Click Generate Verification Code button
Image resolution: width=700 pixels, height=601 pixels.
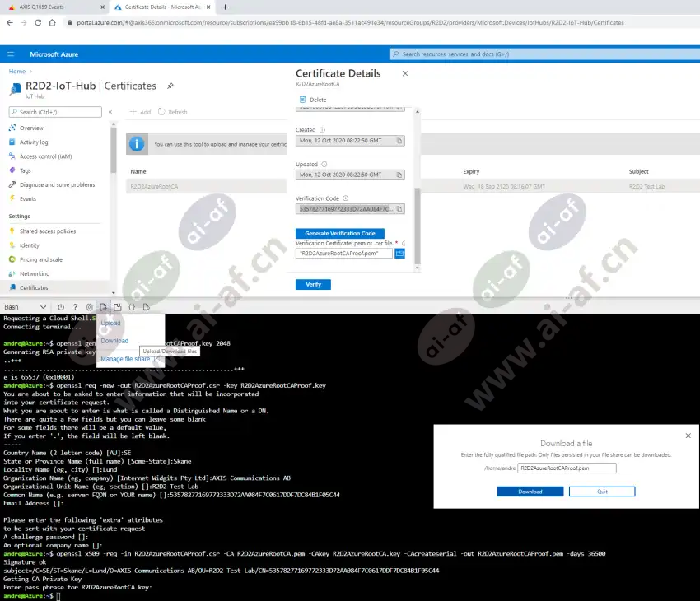point(339,234)
